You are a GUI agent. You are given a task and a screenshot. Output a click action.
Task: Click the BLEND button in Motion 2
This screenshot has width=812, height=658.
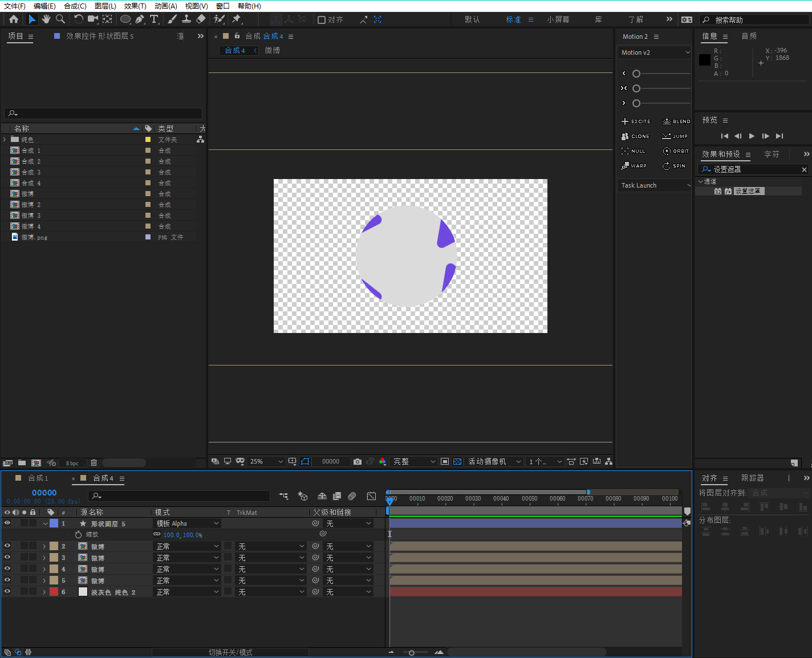[x=676, y=121]
